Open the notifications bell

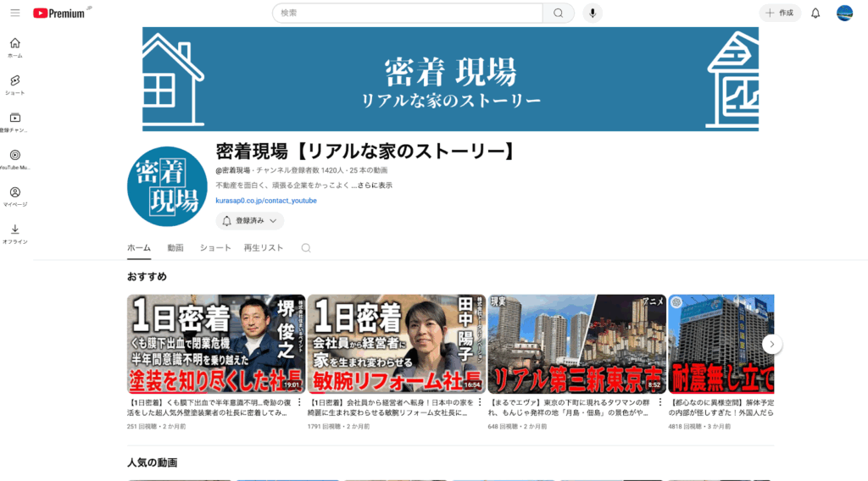coord(815,14)
